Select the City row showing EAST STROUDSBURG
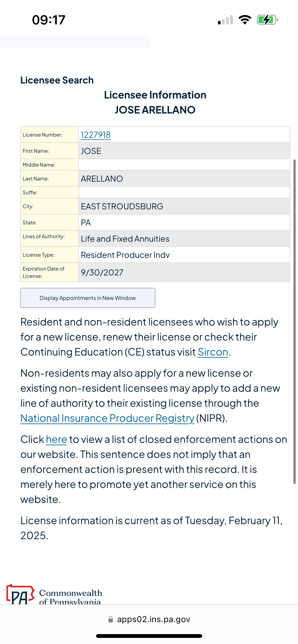This screenshot has height=644, width=298. [122, 206]
